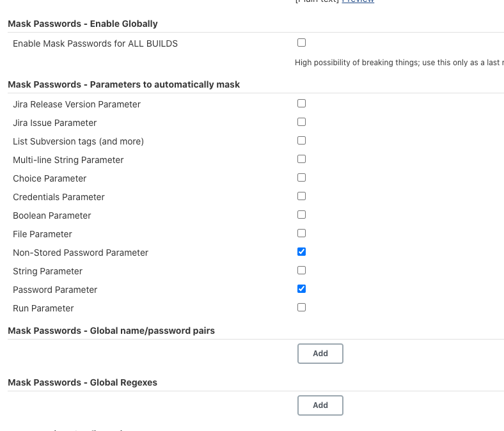Enable masking for Boolean Parameter
The height and width of the screenshot is (431, 504).
(302, 215)
